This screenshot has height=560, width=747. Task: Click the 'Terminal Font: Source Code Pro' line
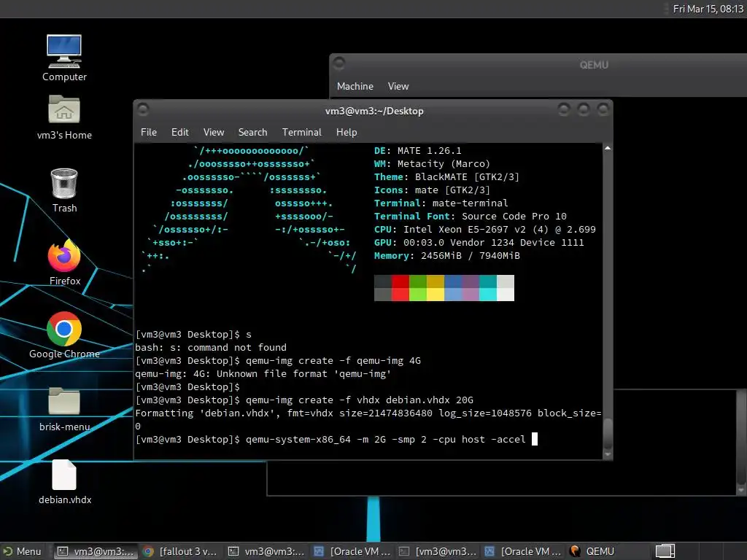(471, 216)
